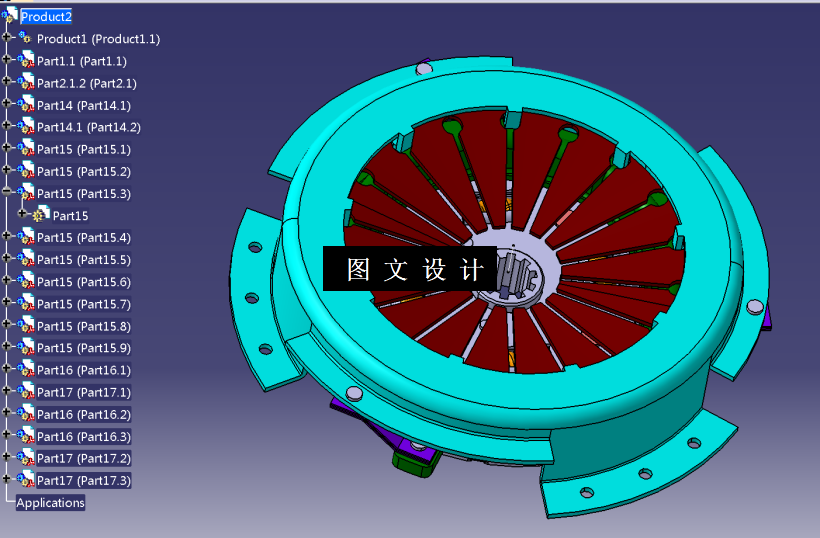The image size is (820, 538).
Task: Select the Product2 root label
Action: (46, 17)
